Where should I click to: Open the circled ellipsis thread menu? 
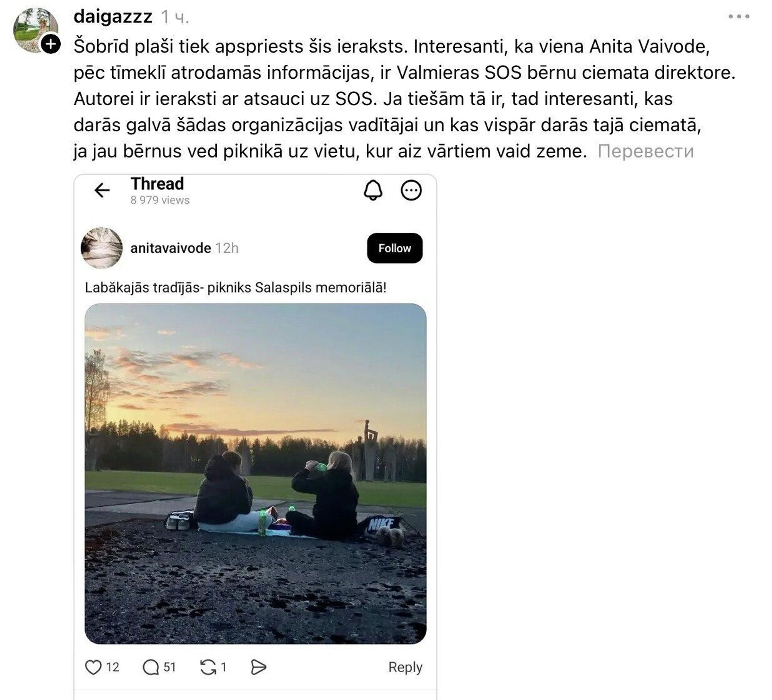[411, 190]
